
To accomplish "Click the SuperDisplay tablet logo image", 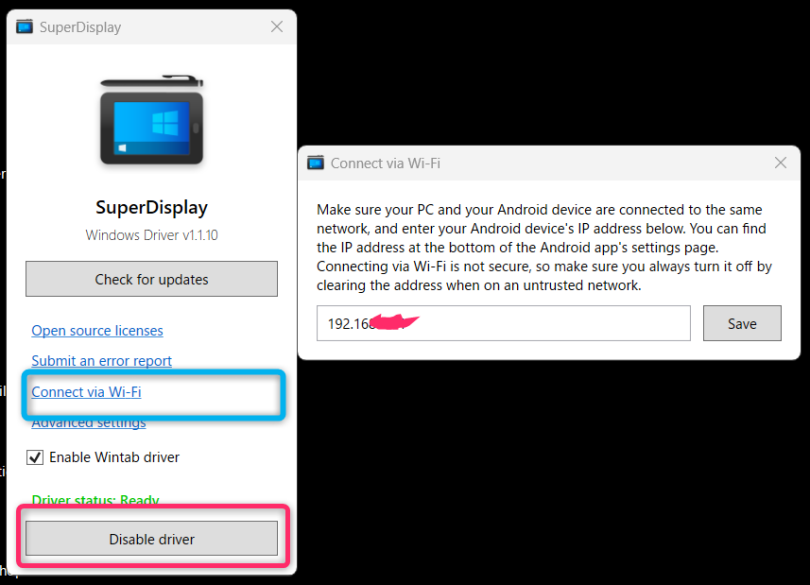I will point(152,120).
